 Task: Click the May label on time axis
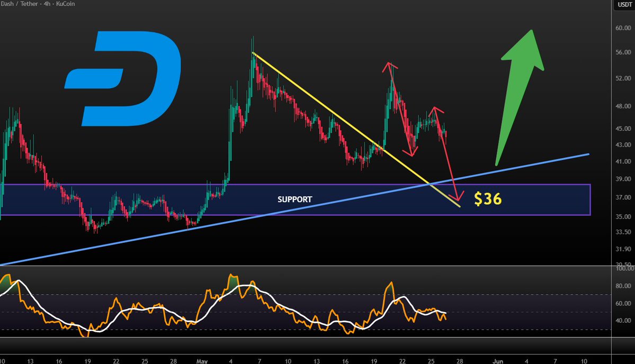tap(202, 361)
